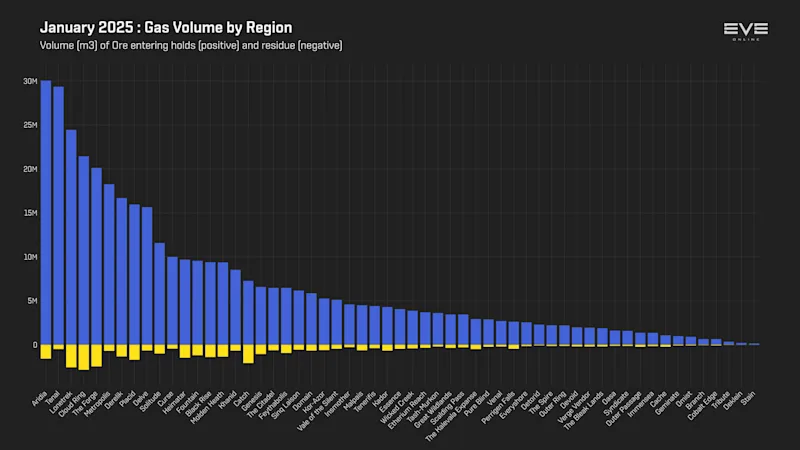Select the blue Khanid volume bar
Viewport: 800px width, 450px height.
pos(235,307)
